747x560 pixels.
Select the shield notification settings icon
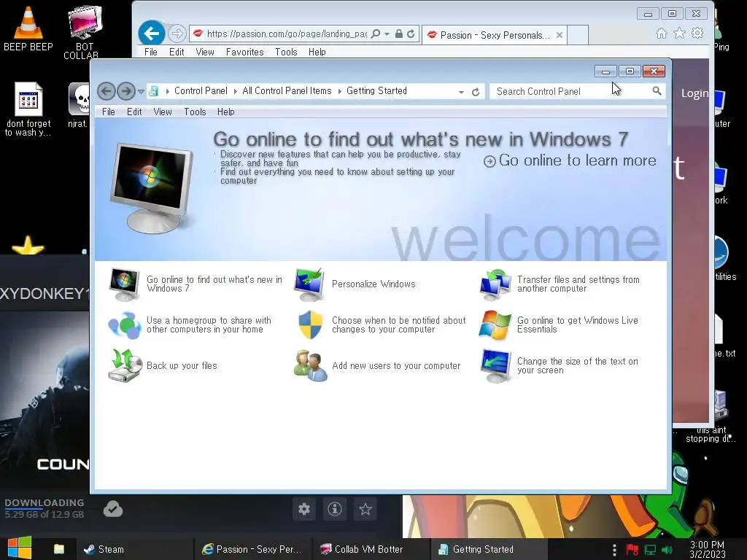(x=310, y=324)
